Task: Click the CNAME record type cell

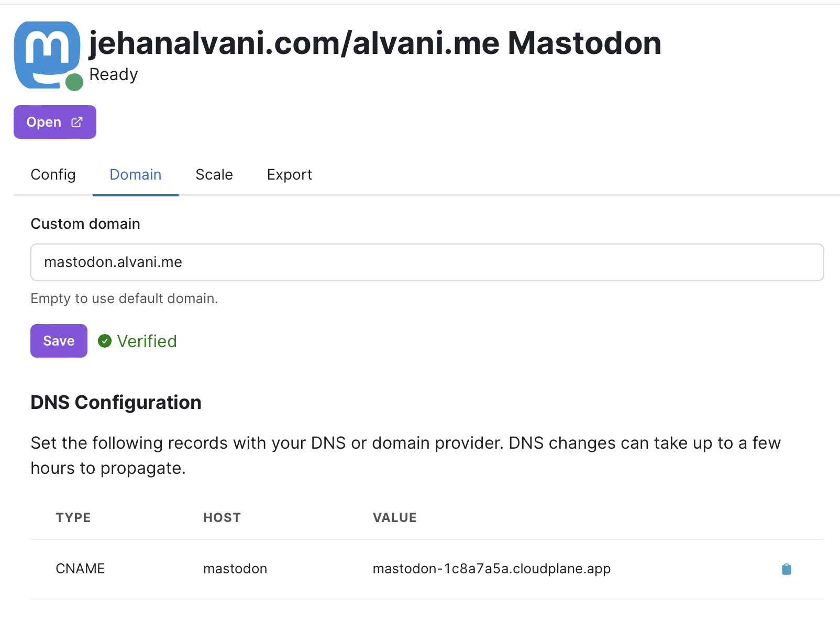Action: coord(80,569)
